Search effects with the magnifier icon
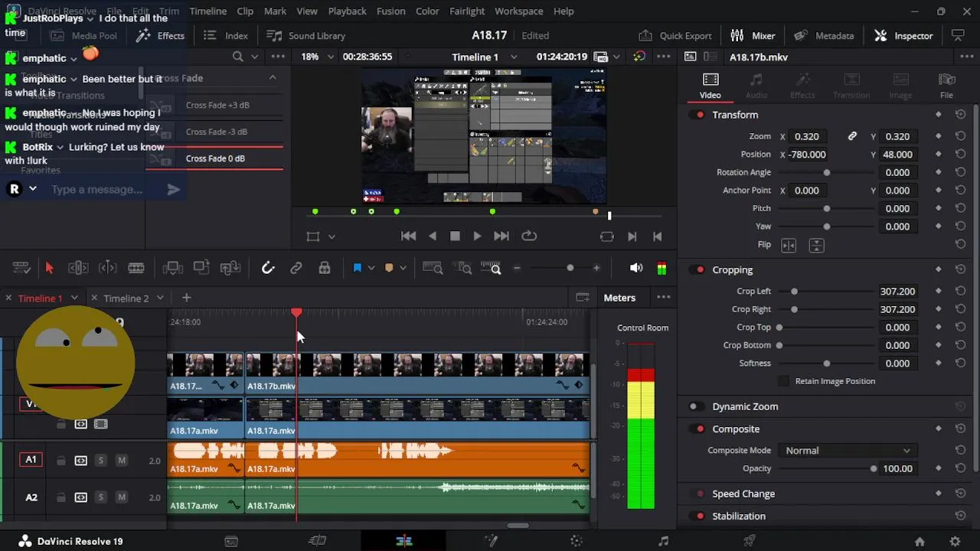This screenshot has height=551, width=980. pyautogui.click(x=237, y=57)
